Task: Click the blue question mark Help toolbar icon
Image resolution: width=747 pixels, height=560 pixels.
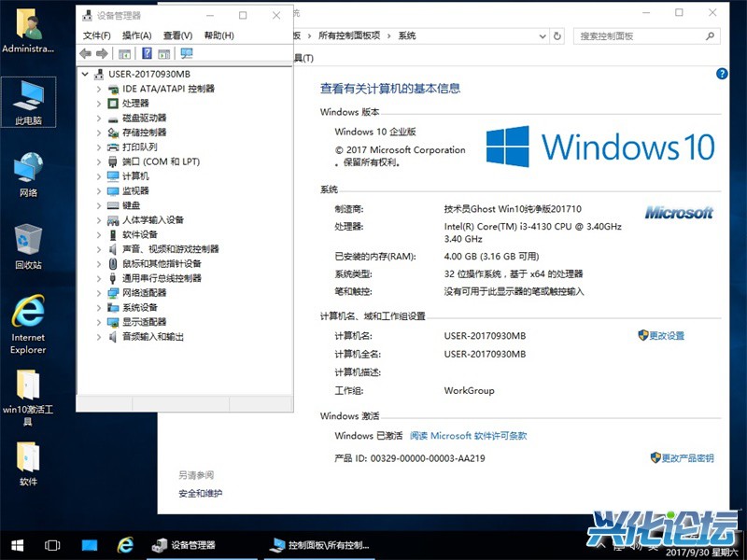Action: 148,53
